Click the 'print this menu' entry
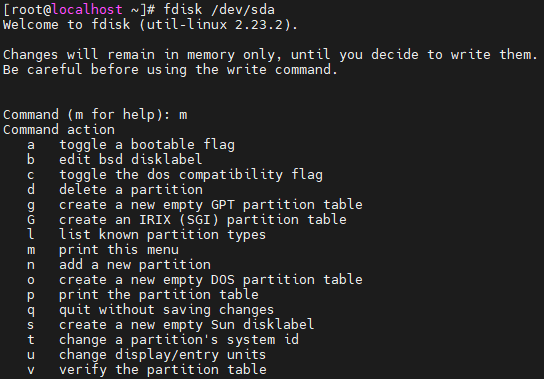This screenshot has width=544, height=379. [103, 250]
